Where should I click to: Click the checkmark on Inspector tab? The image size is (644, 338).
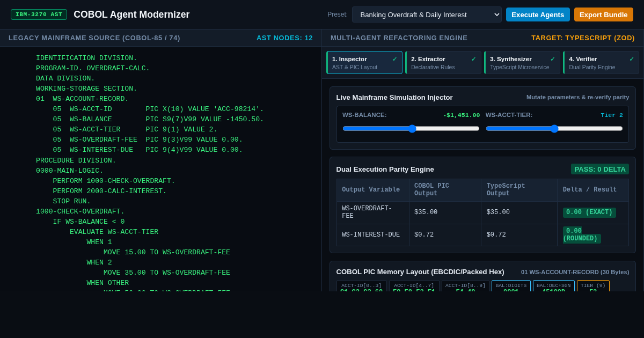[x=395, y=59]
